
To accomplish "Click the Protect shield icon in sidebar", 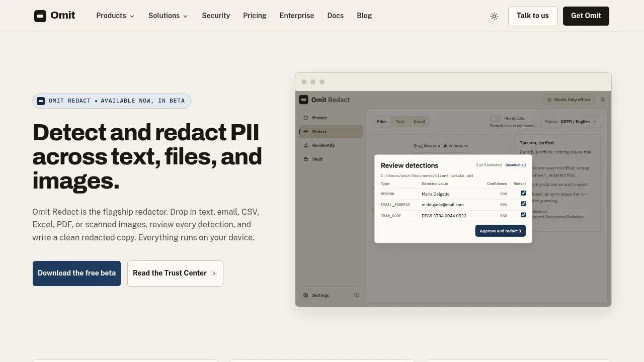I will point(305,118).
